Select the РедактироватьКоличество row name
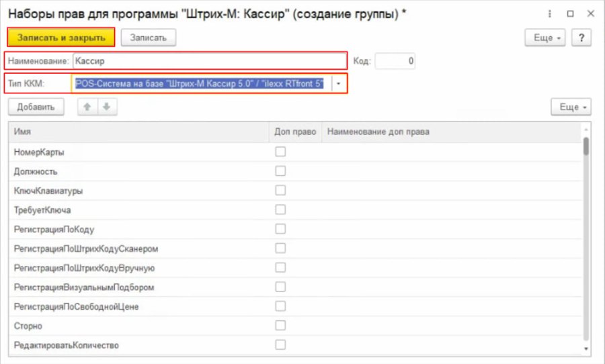The width and height of the screenshot is (605, 364). coord(67,345)
